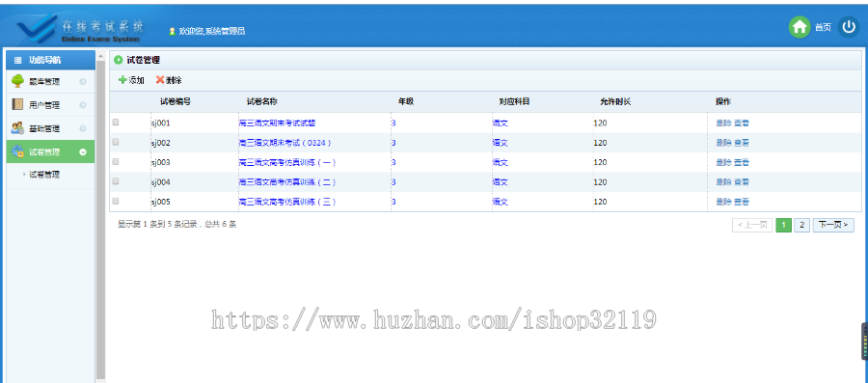Click the 添加 button
868x383 pixels.
click(132, 80)
